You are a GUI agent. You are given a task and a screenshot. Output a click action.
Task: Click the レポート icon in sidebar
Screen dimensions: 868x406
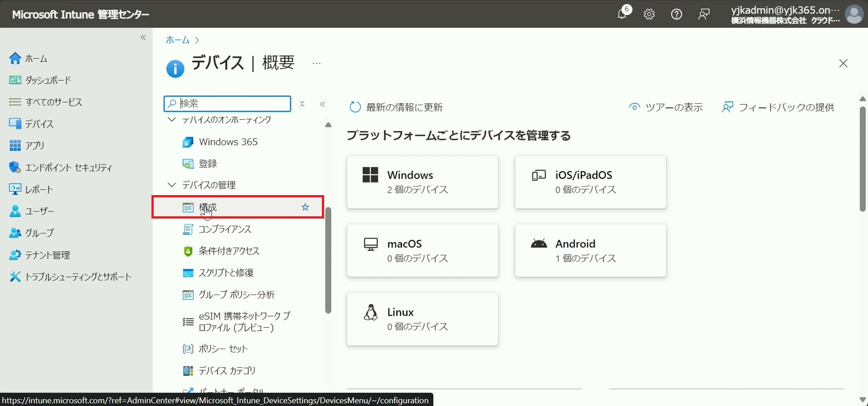click(x=15, y=189)
